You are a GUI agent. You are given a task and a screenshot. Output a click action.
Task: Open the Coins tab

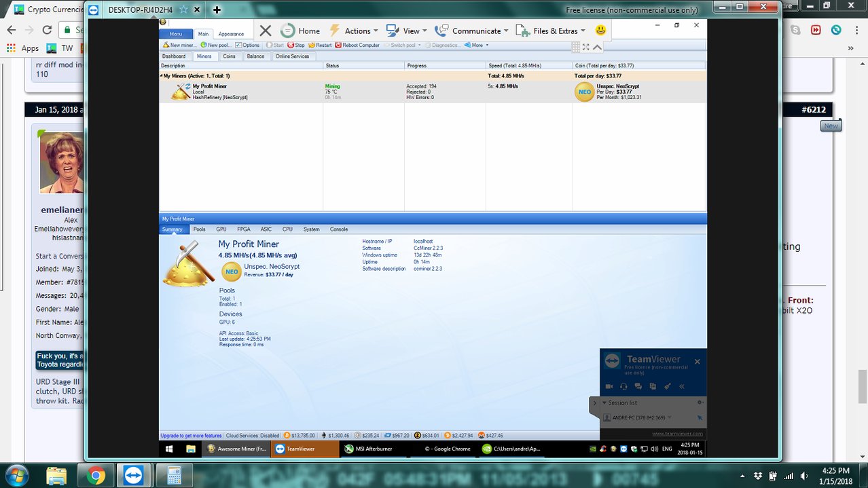[230, 56]
